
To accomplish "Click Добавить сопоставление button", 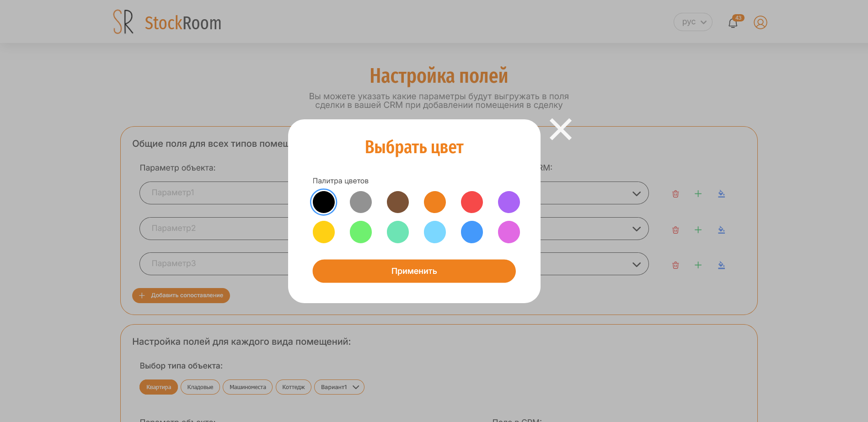I will coord(181,295).
